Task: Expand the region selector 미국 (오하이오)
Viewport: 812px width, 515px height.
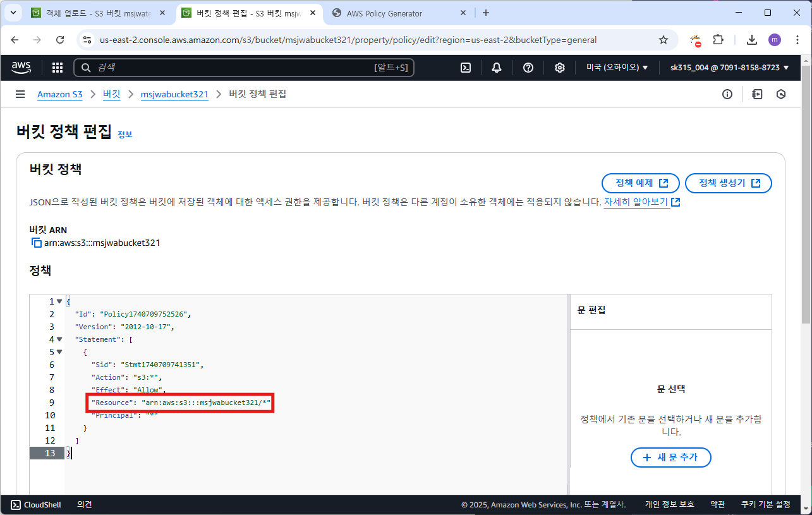Action: coord(617,68)
